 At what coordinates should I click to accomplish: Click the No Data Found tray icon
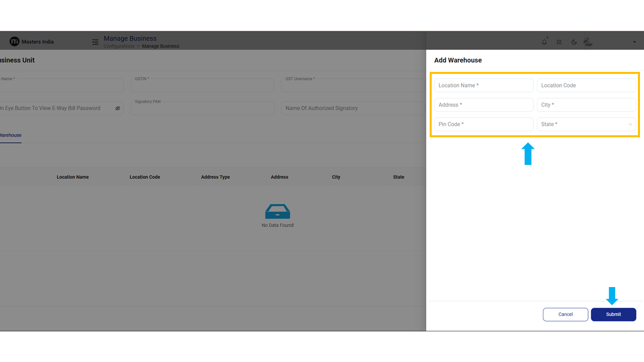(278, 212)
